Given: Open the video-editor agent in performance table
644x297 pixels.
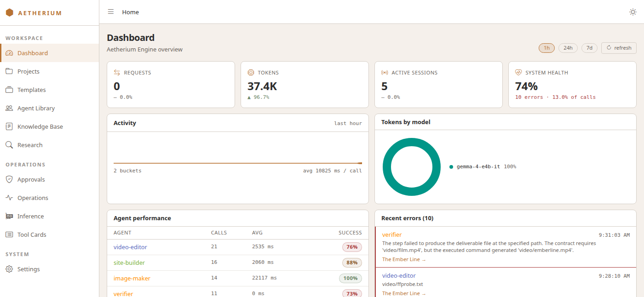Looking at the screenshot, I should point(130,247).
